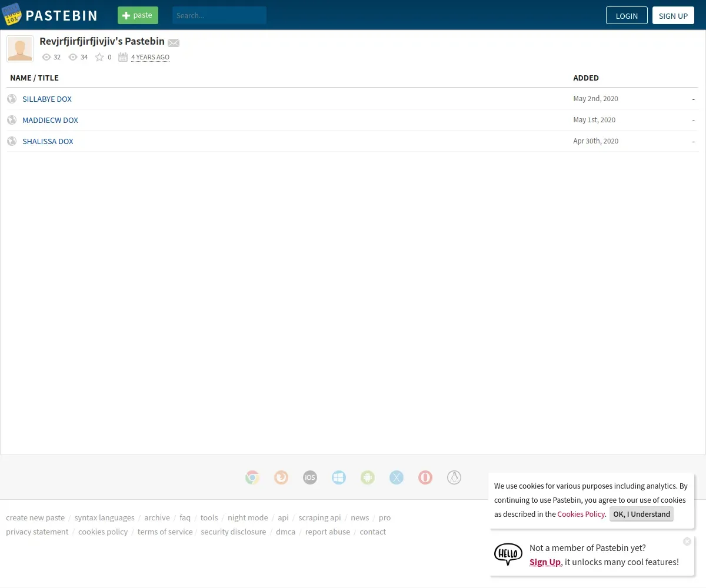Open cookies policy footer link
Image resolution: width=706 pixels, height=588 pixels.
[103, 532]
